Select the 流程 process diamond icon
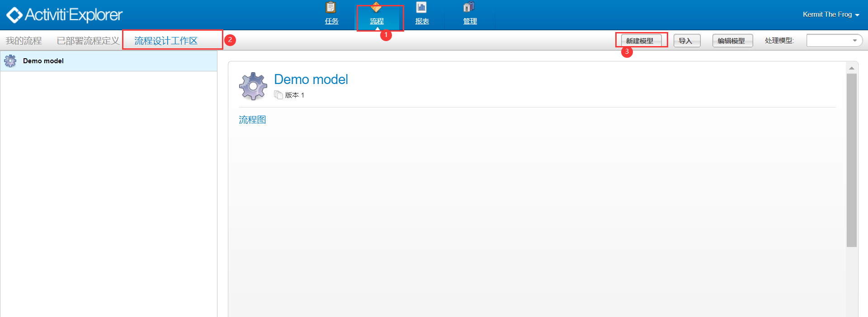Viewport: 868px width, 317px height. pos(376,8)
